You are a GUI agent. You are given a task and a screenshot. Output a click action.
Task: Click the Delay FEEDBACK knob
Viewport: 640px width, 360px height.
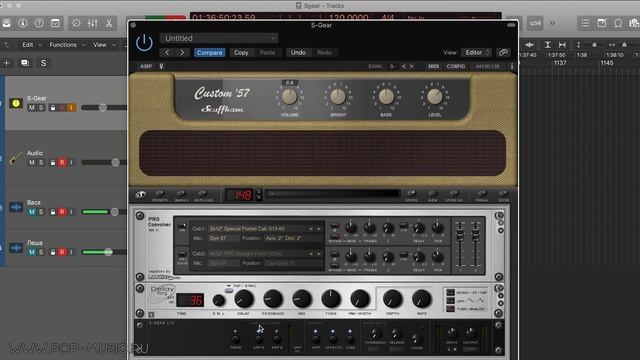coord(273,299)
